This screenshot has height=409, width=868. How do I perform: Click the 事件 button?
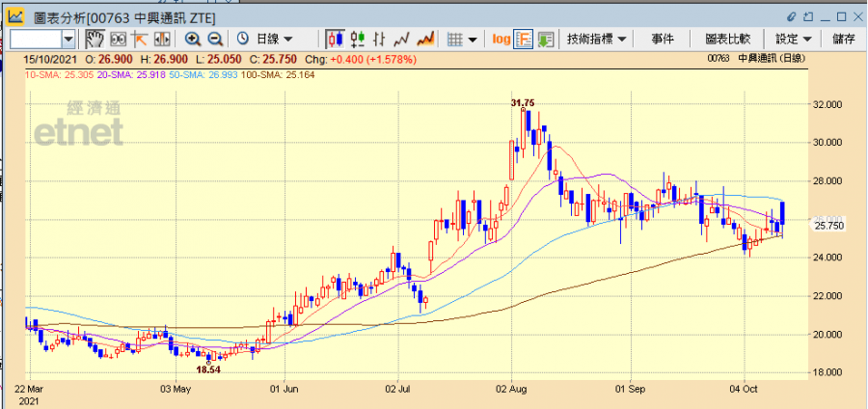663,39
